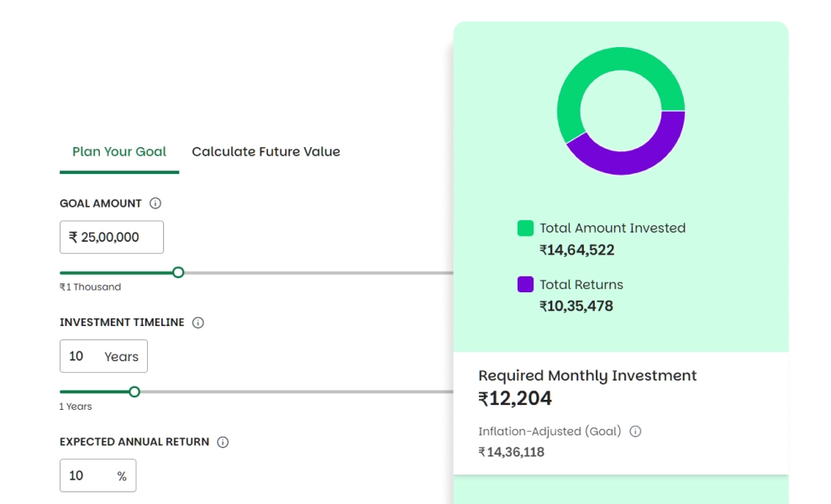Click the green Total Amount Invested legend square
This screenshot has width=831, height=504.
click(x=525, y=228)
